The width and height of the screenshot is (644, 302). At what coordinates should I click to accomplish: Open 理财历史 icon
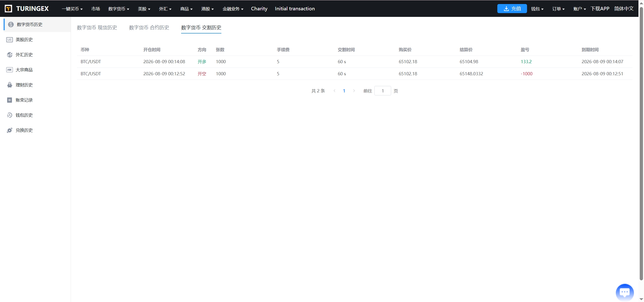10,85
